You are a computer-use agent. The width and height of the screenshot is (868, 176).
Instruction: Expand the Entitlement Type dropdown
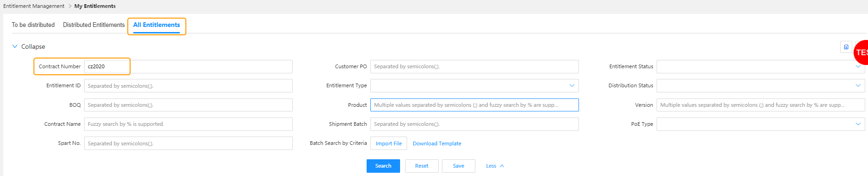pyautogui.click(x=474, y=85)
